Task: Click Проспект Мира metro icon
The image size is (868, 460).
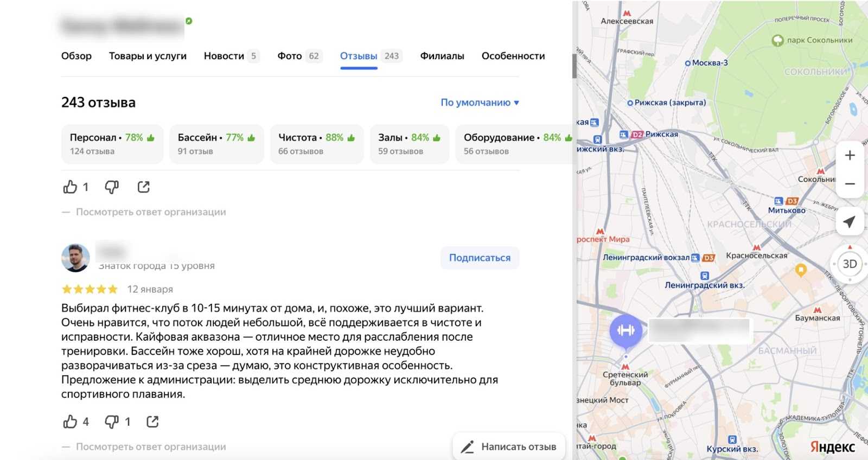Action: point(599,231)
